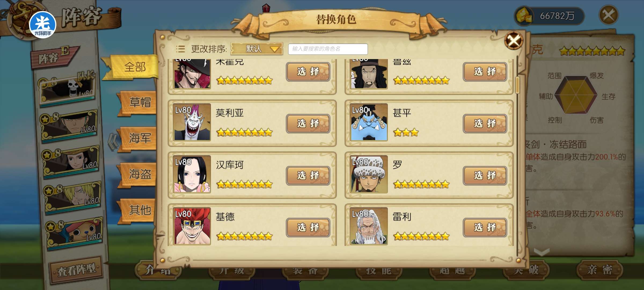Switch to the 海军 category tab
This screenshot has height=290, width=644.
[138, 138]
